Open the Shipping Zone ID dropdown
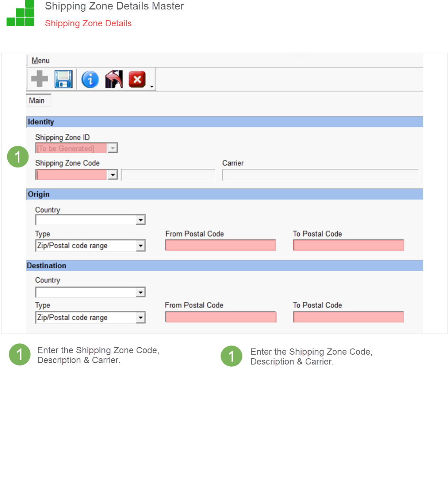This screenshot has width=448, height=496. [113, 148]
